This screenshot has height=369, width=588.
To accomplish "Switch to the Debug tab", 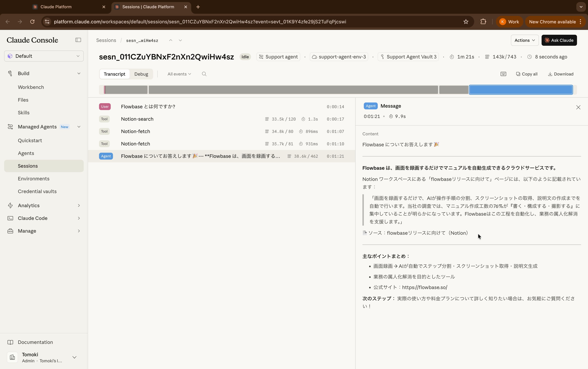I will [x=141, y=74].
